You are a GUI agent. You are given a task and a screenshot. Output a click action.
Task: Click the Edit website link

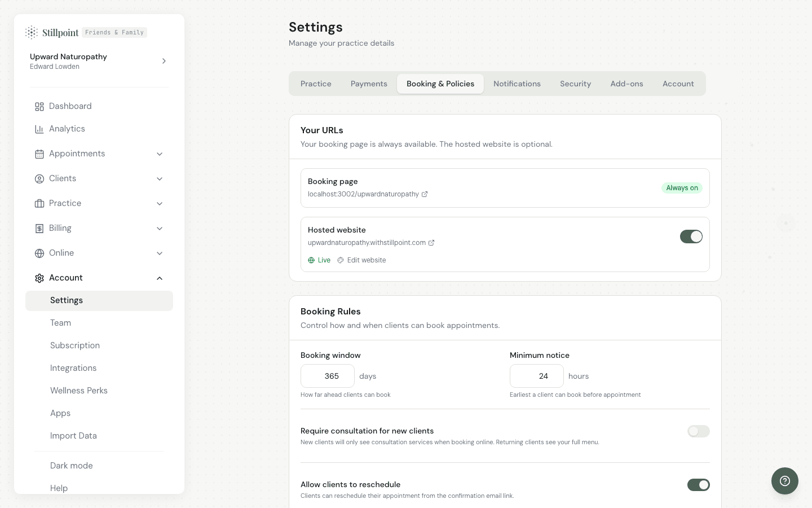point(366,260)
